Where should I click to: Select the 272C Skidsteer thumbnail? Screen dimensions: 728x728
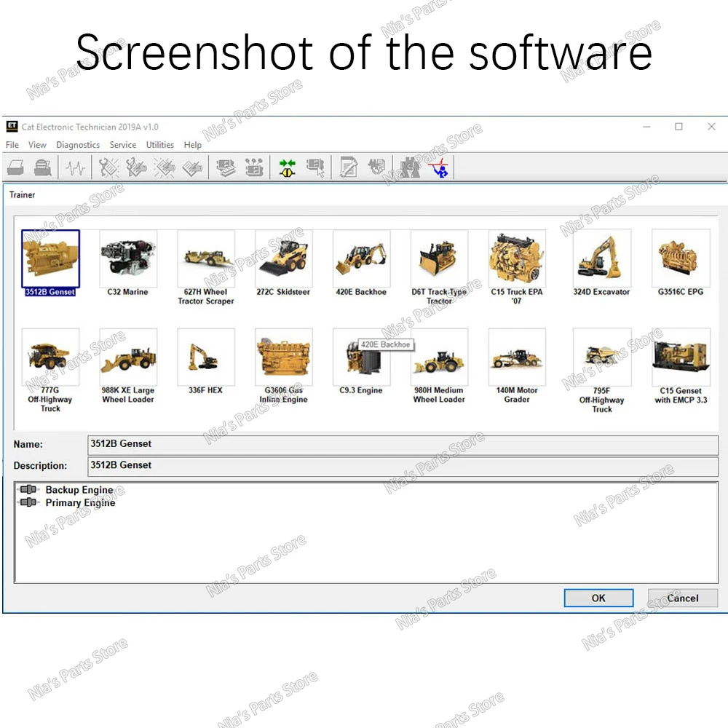(x=284, y=259)
